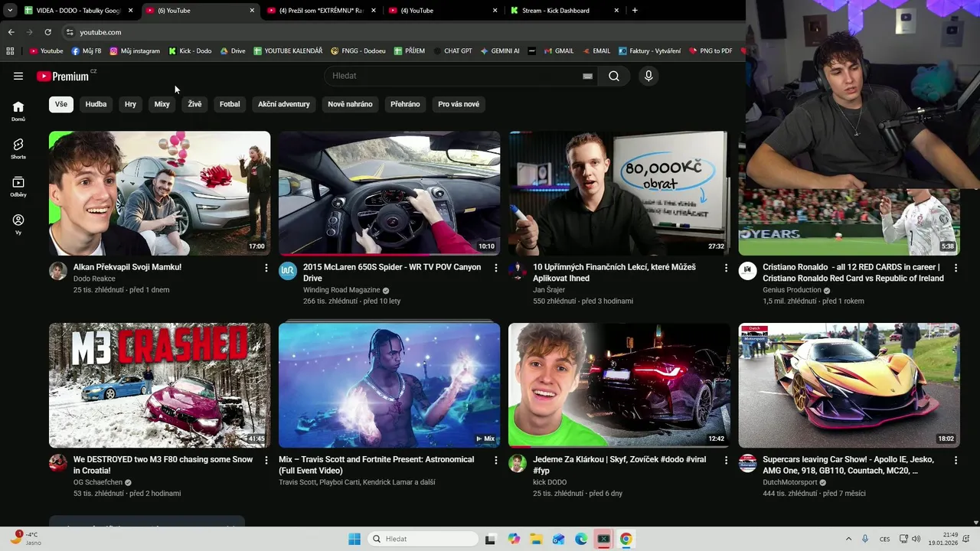This screenshot has height=551, width=980.
Task: Choose the Pro vás nové chip
Action: coord(459,104)
